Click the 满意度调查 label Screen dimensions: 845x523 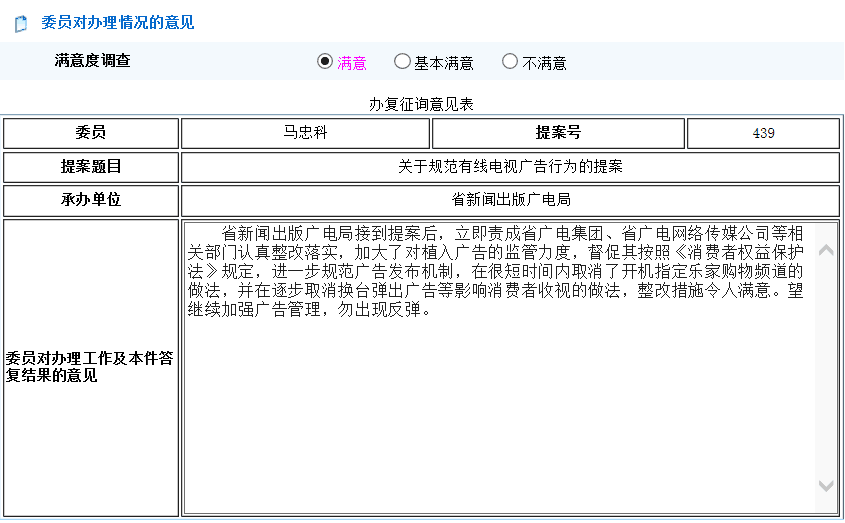92,60
